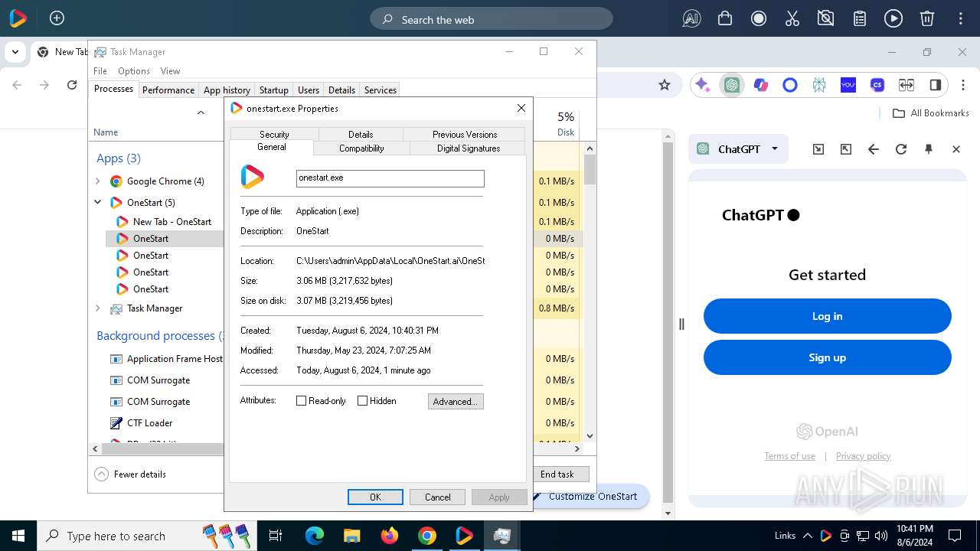
Task: Click the onestart.exe file name field
Action: (390, 178)
